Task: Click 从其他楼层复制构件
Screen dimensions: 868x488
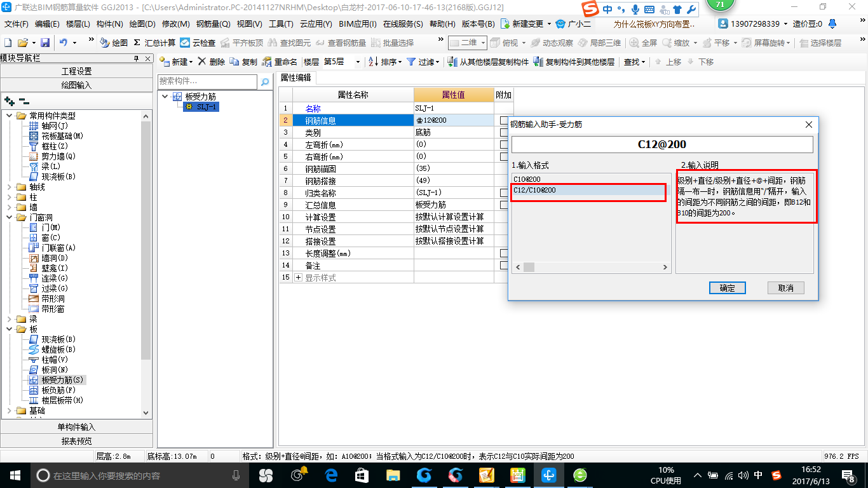Action: tap(488, 62)
